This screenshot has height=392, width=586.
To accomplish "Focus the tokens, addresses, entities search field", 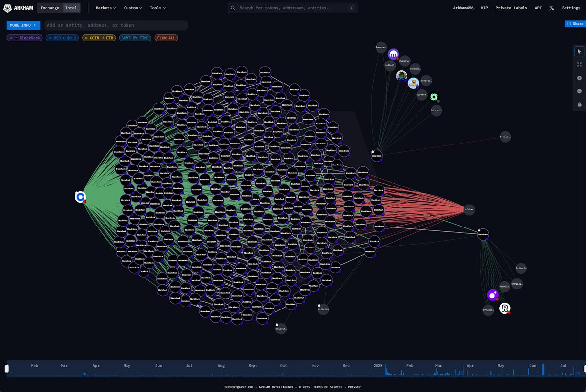I will coord(293,8).
